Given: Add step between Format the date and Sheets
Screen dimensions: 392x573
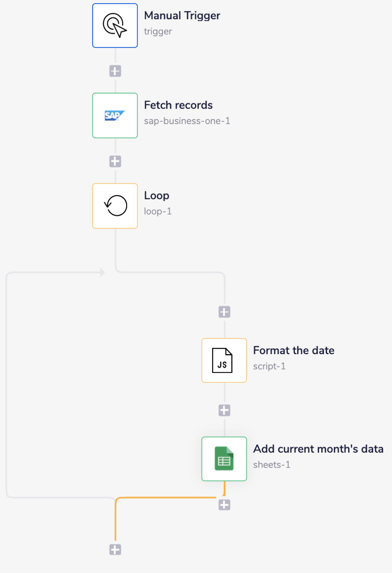Looking at the screenshot, I should pyautogui.click(x=224, y=410).
